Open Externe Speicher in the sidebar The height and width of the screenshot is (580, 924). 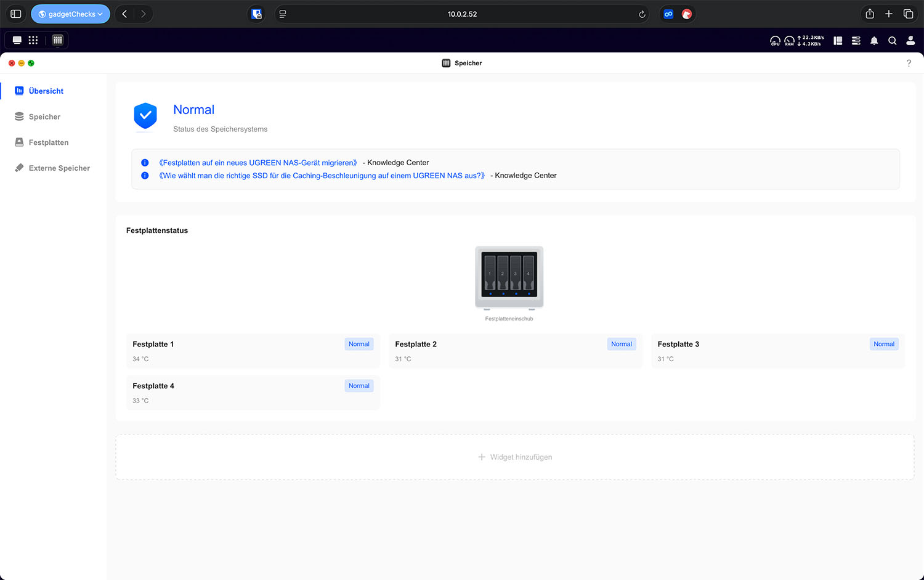(59, 168)
